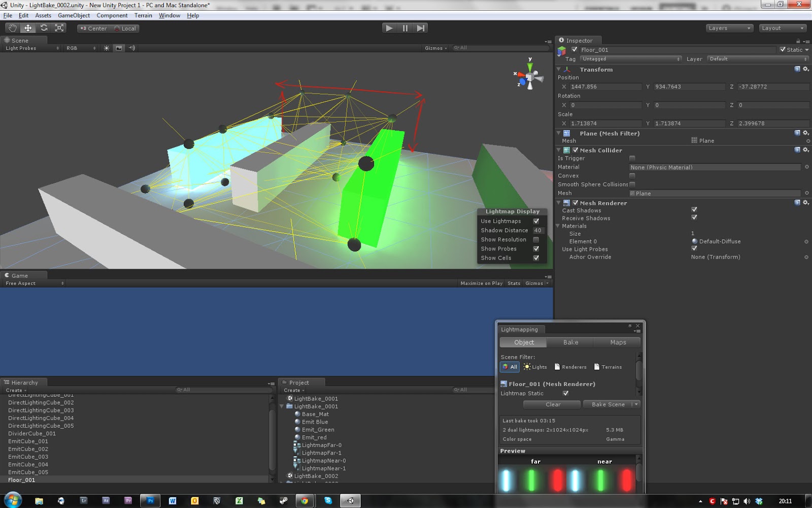The width and height of the screenshot is (812, 508).
Task: Toggle the Local handle rotation button
Action: [125, 28]
